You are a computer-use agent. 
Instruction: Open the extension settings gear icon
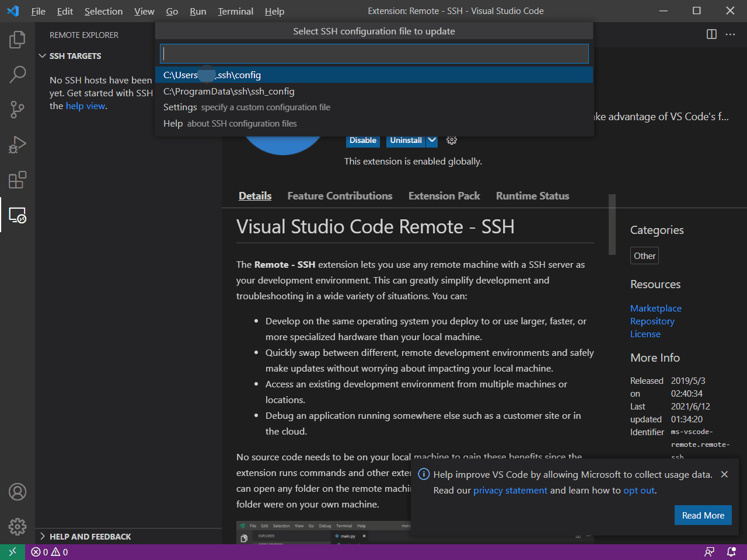(452, 140)
